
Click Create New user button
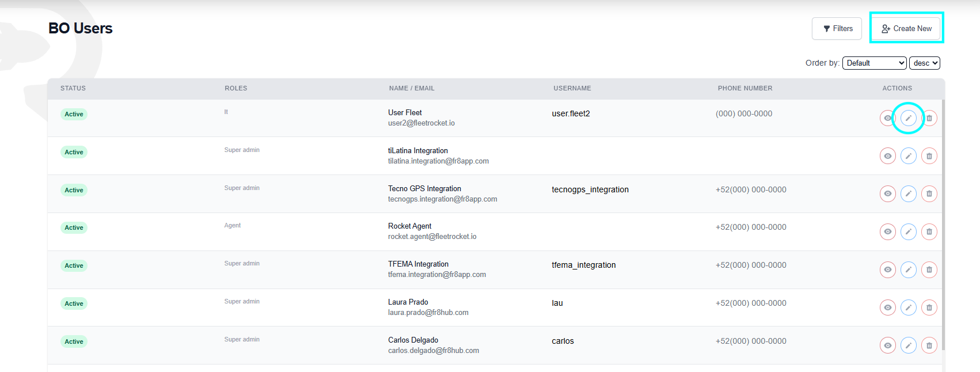pos(906,28)
